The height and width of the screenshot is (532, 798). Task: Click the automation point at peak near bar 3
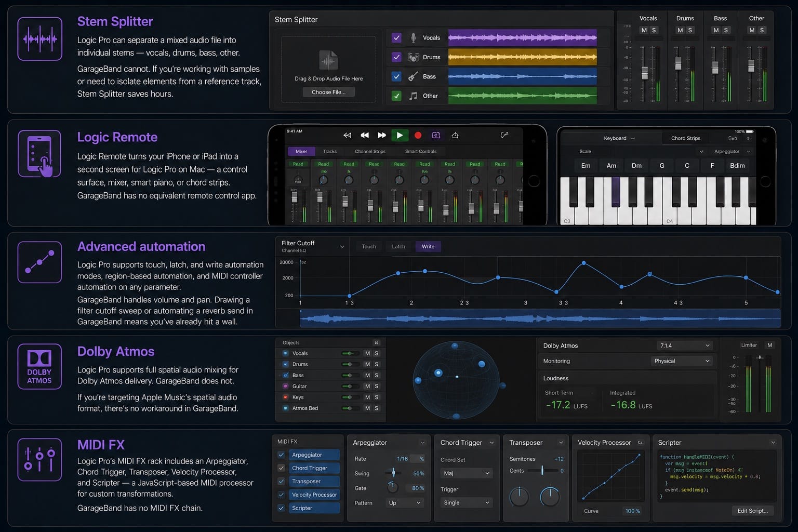[x=583, y=263]
